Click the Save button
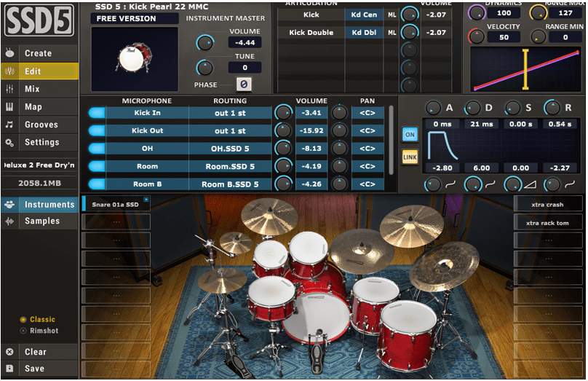 click(33, 369)
